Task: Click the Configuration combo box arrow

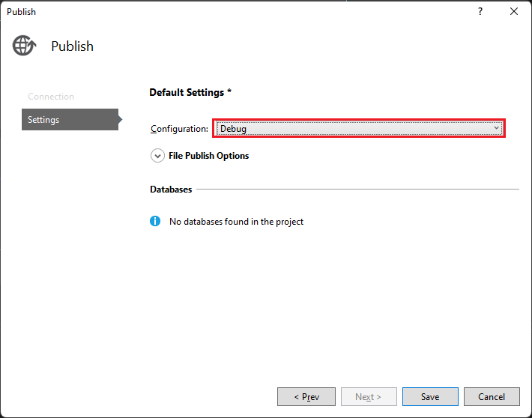Action: click(497, 129)
